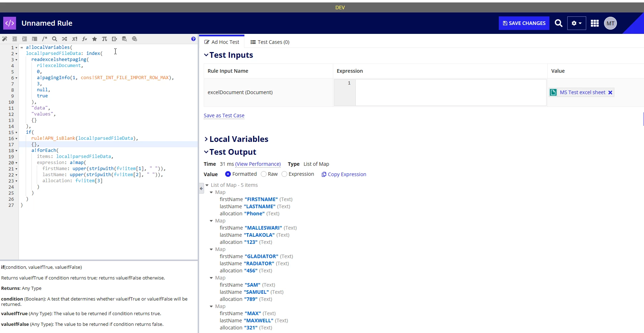The height and width of the screenshot is (333, 644).
Task: Select the Expression value radio button
Action: [x=284, y=174]
